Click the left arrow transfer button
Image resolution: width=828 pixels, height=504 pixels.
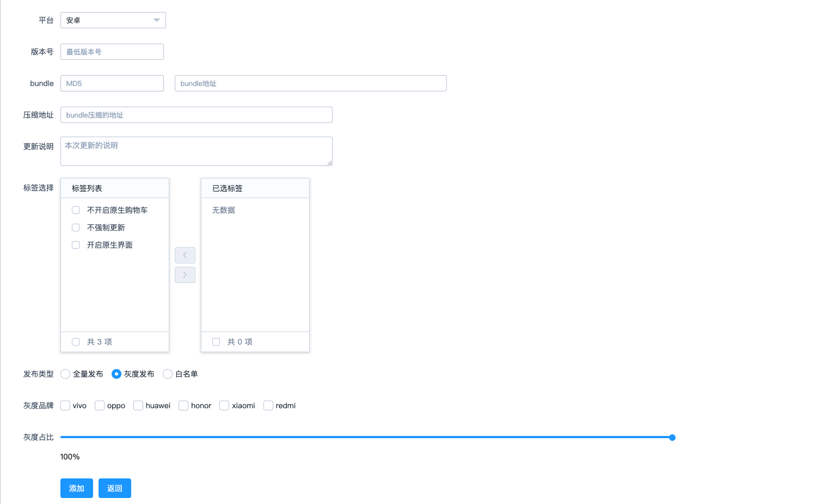[x=185, y=255]
